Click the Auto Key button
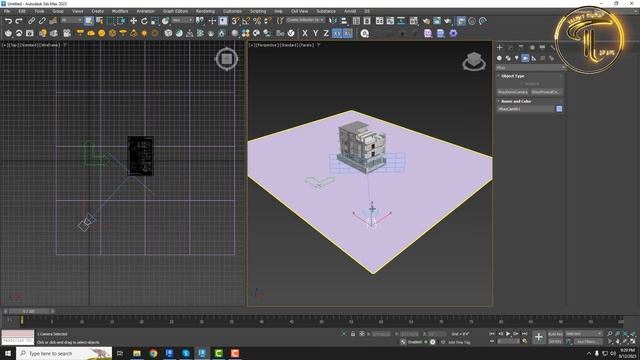 tap(555, 334)
